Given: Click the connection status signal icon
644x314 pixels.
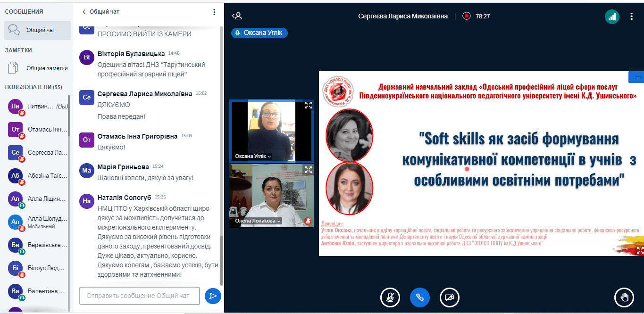Looking at the screenshot, I should [x=612, y=17].
